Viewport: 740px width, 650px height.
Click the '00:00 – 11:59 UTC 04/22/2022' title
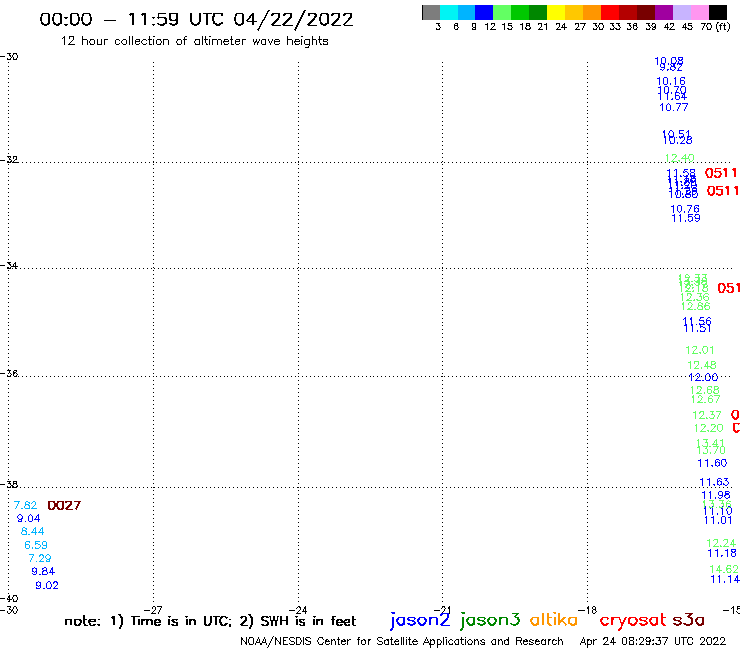click(x=196, y=19)
